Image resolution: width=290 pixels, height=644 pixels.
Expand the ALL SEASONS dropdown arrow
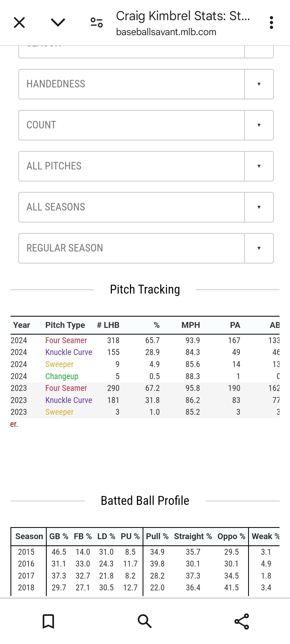click(259, 207)
